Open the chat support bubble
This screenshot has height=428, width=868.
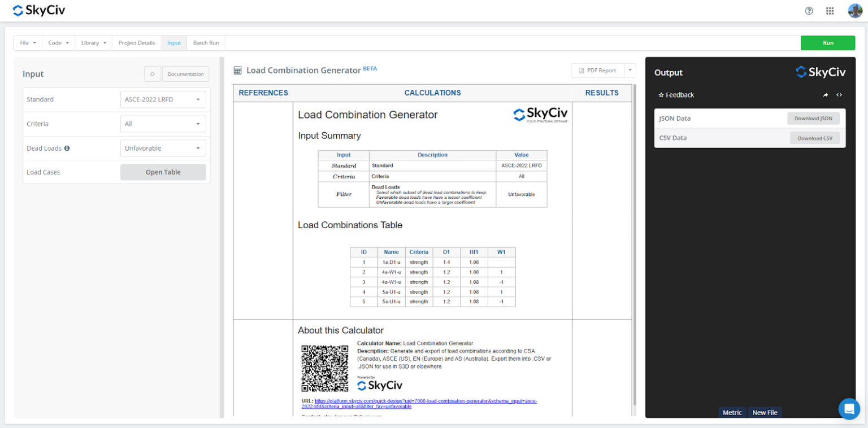point(849,409)
